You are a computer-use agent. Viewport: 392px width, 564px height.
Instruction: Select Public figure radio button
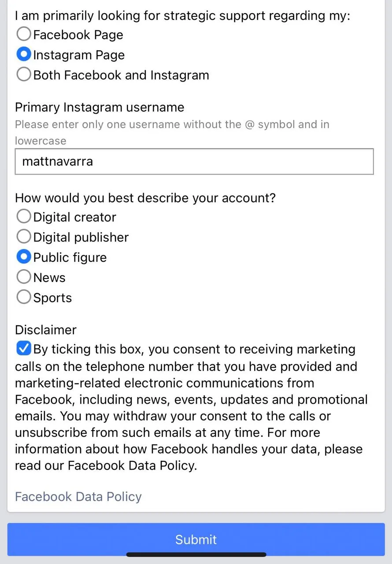24,257
